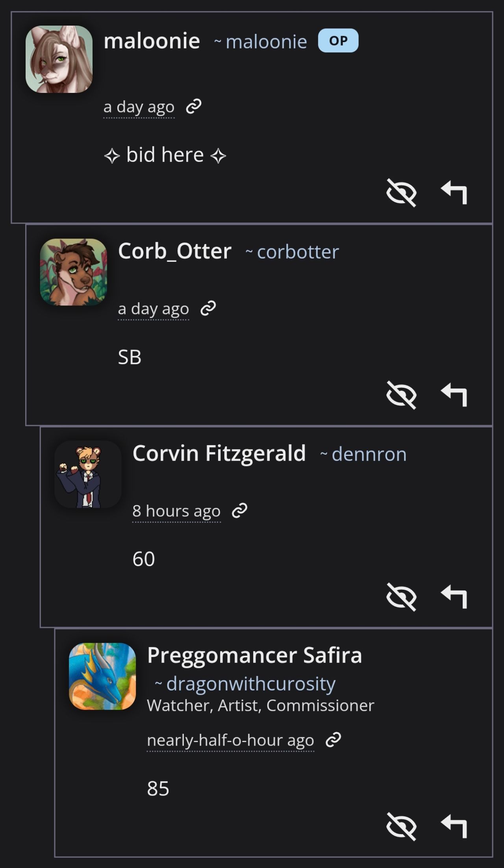Reply to Preggomancer Safira's 85 bid
Image resolution: width=504 pixels, height=868 pixels.
[454, 826]
